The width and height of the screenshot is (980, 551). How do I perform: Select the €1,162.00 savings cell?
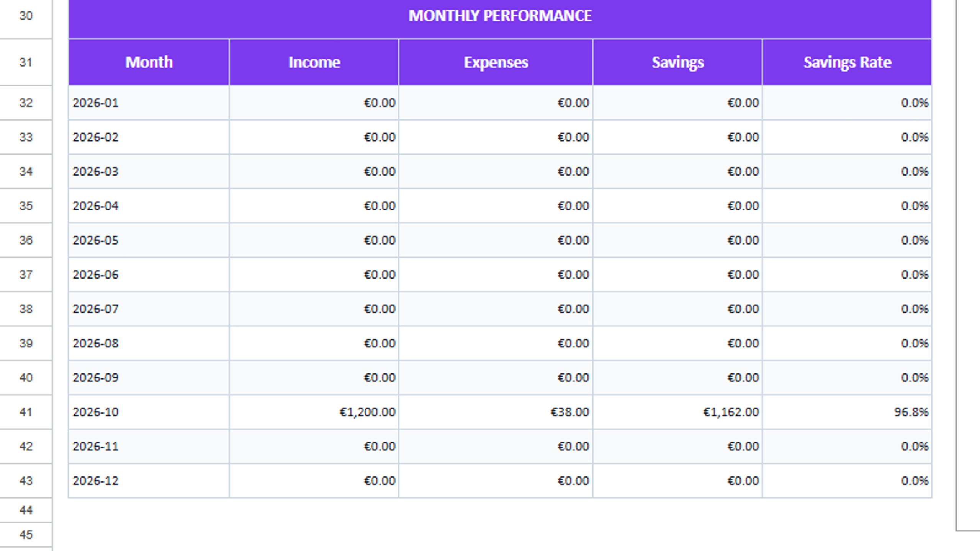(677, 412)
